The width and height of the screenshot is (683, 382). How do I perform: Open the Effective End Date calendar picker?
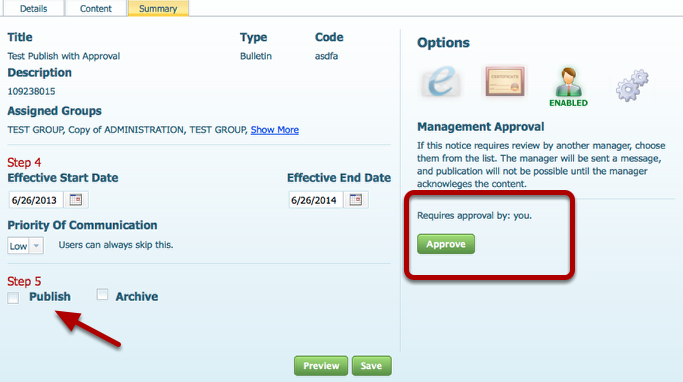tap(356, 200)
